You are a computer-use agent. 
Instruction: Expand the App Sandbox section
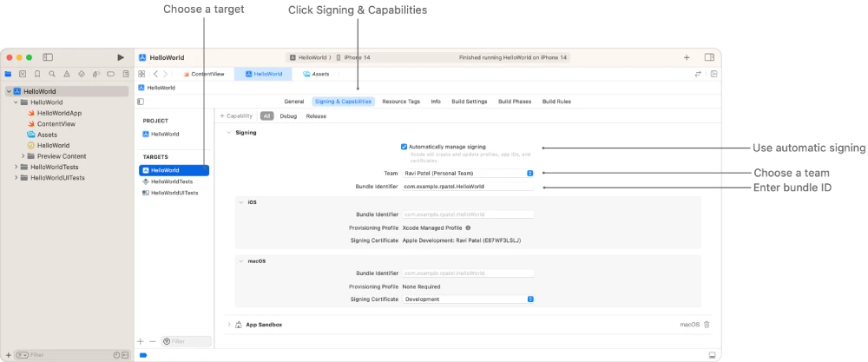pos(228,325)
